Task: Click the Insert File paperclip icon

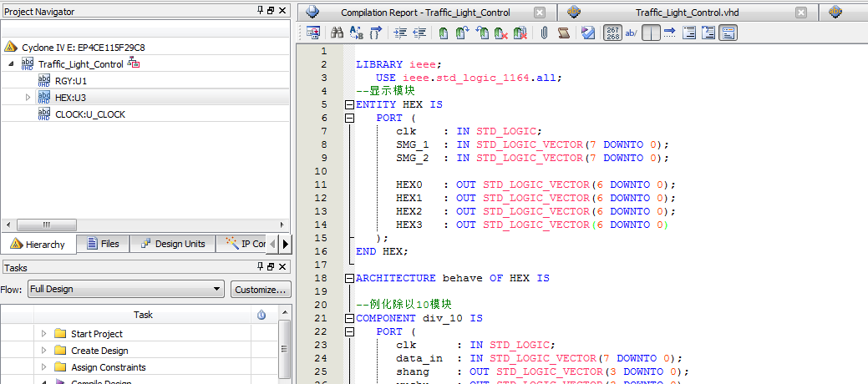Action: (x=544, y=33)
